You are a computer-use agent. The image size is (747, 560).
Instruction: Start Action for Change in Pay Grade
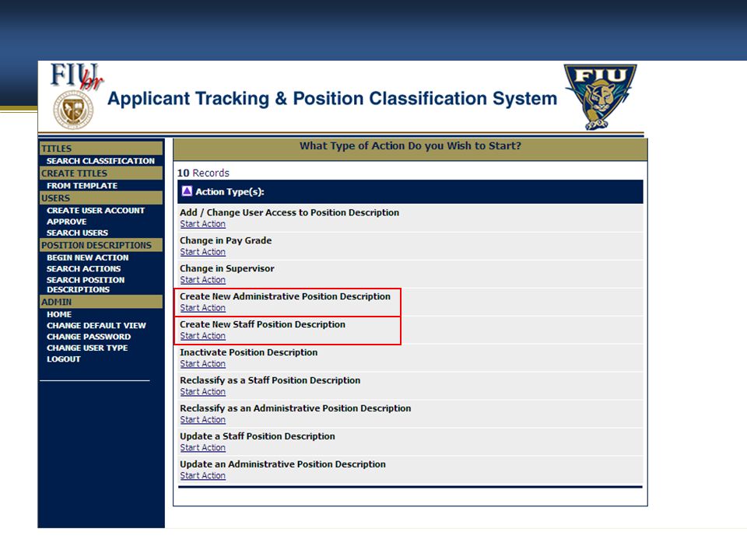point(202,252)
